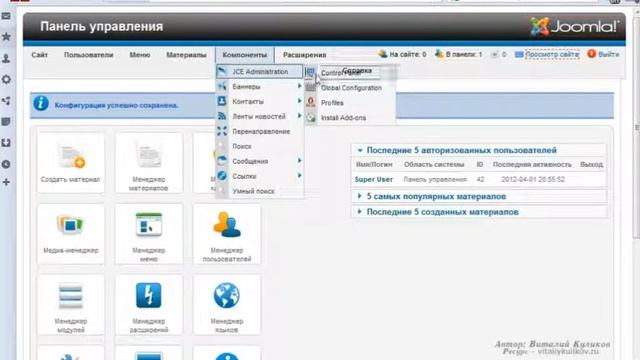Click the notes icon in browser sidebar
This screenshot has height=360, width=640.
[6, 122]
